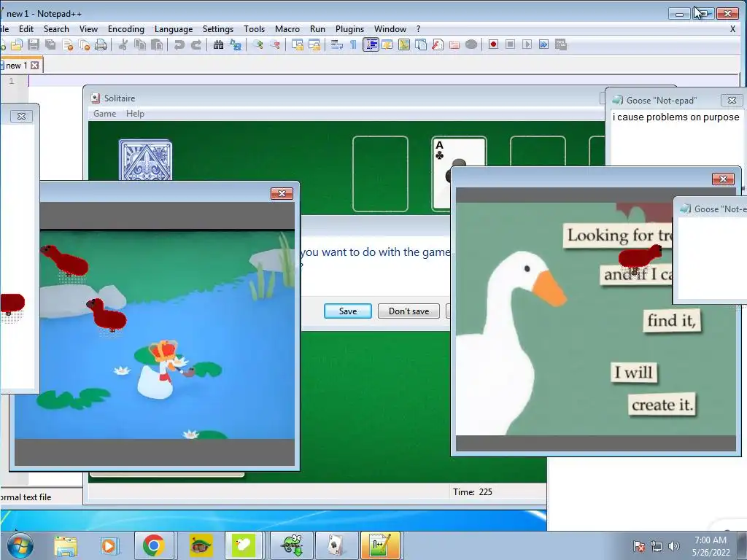Click the Close document icon in Notepad++ toolbar

pyautogui.click(x=68, y=44)
